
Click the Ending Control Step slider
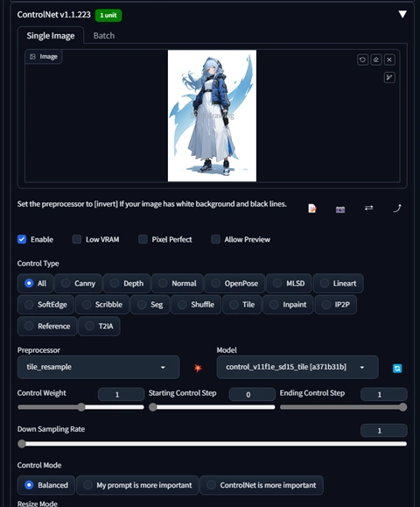click(343, 407)
